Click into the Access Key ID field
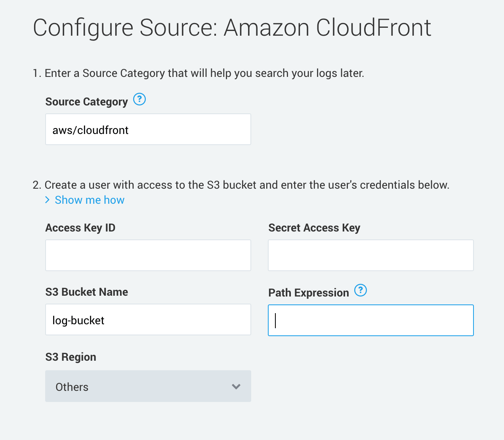The width and height of the screenshot is (504, 440). click(x=148, y=255)
